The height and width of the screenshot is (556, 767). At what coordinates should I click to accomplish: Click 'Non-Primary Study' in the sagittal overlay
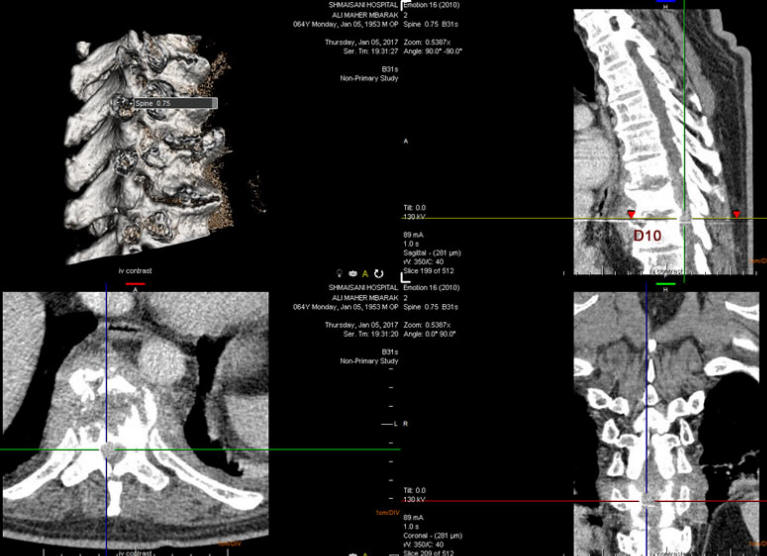369,78
